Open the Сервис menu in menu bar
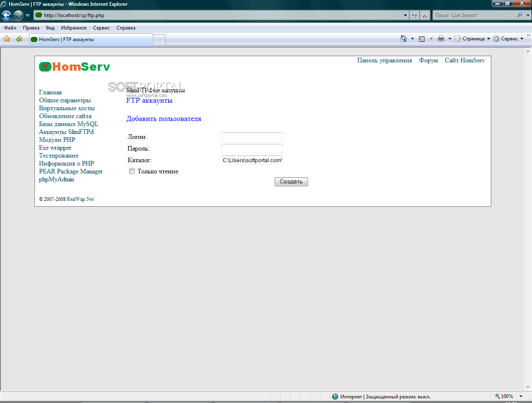The image size is (532, 403). (x=101, y=28)
